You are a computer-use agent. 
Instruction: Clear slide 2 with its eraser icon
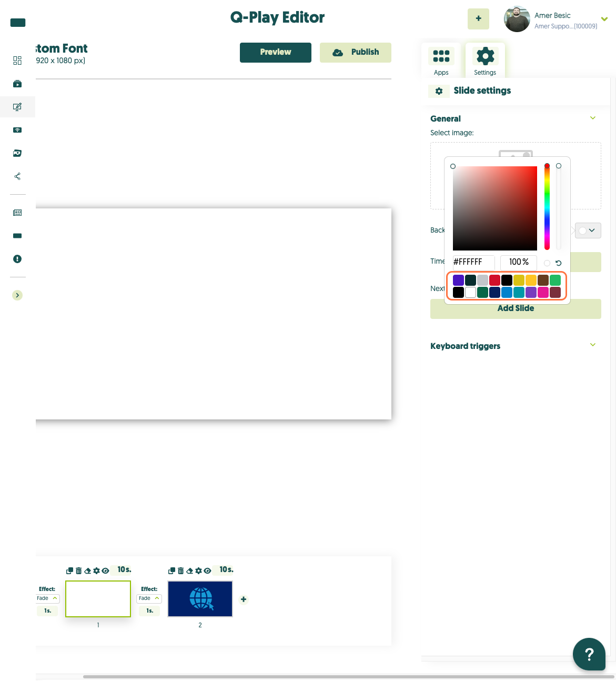190,570
